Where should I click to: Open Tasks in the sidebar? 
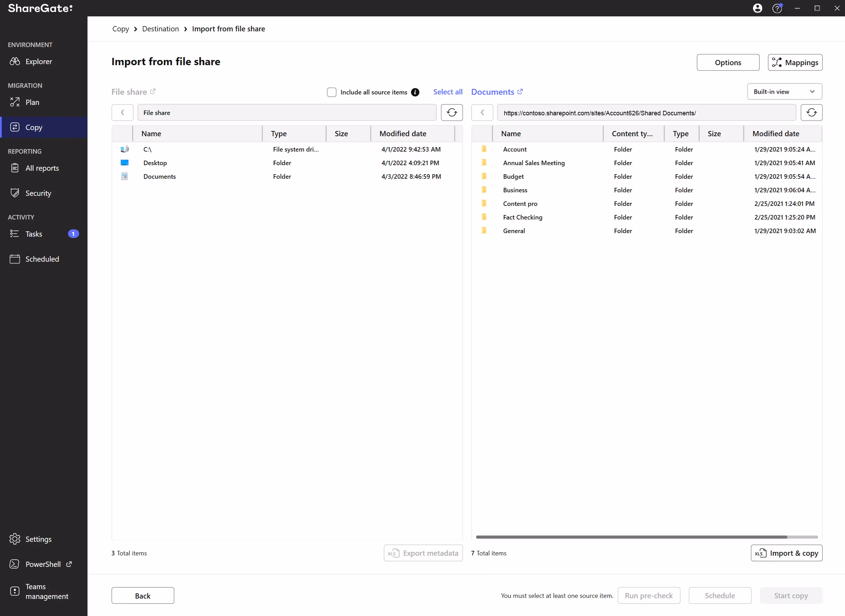(33, 234)
